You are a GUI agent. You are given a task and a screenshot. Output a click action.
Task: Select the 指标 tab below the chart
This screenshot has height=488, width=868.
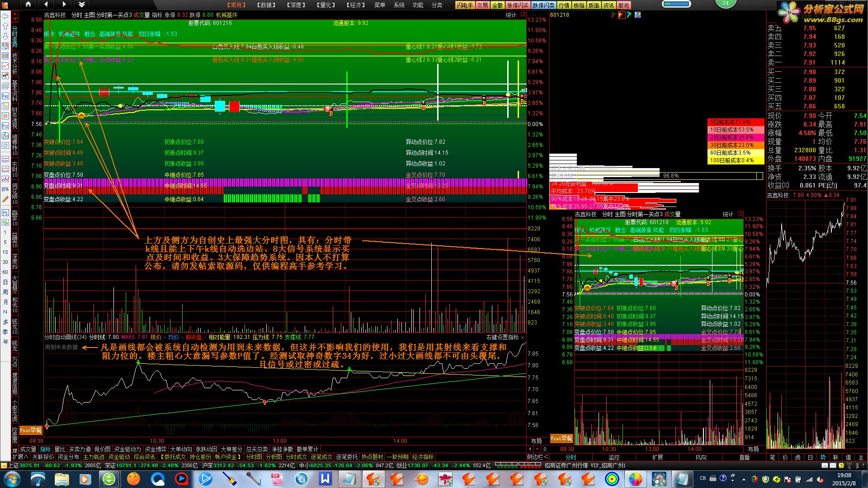point(46,449)
